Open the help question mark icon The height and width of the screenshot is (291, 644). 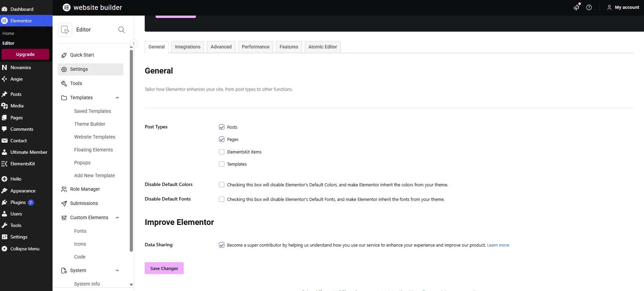[x=589, y=7]
